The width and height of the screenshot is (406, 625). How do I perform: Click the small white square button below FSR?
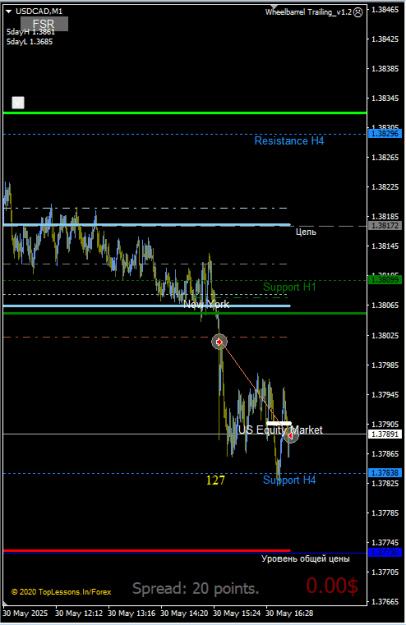pyautogui.click(x=18, y=103)
